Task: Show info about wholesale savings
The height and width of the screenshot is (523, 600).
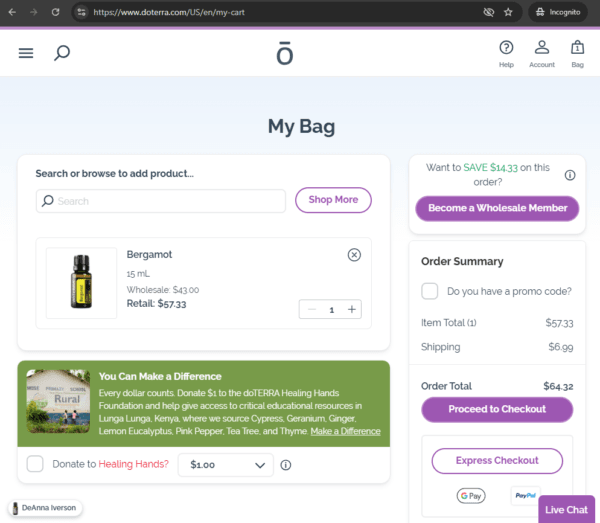Action: pos(570,175)
